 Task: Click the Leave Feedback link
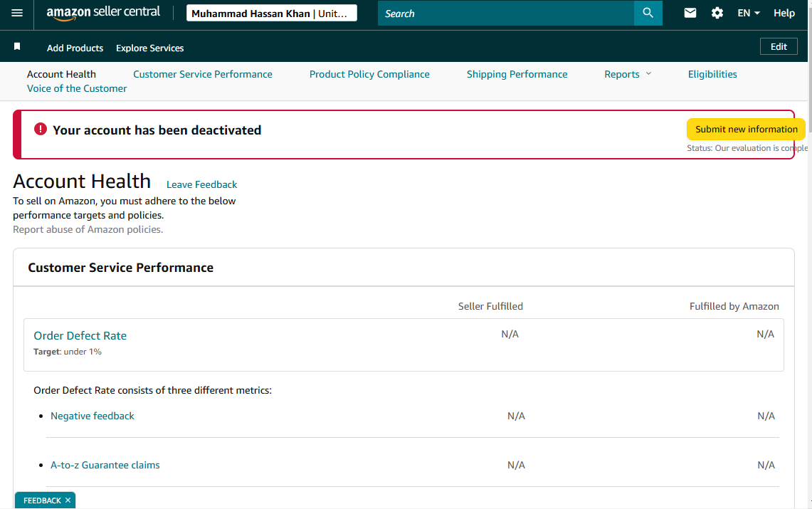coord(201,184)
